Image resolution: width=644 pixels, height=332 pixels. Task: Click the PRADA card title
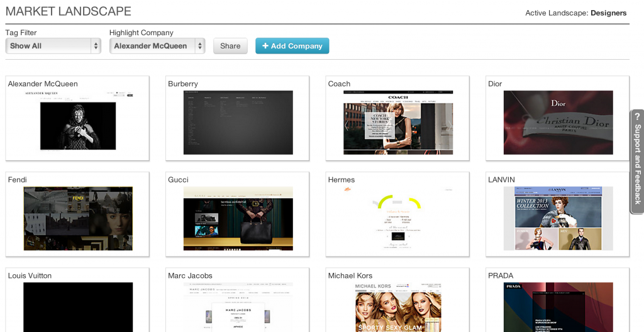tap(501, 275)
